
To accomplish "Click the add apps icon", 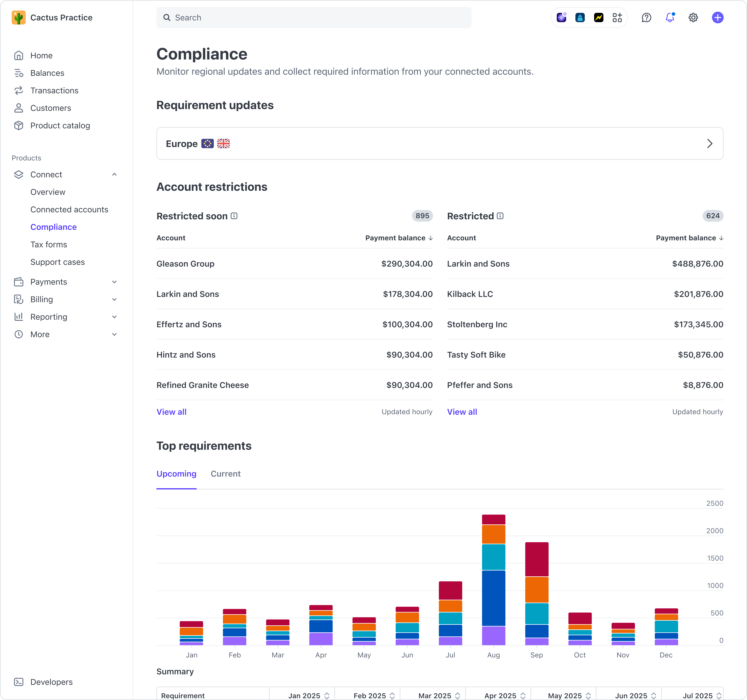I will [x=617, y=17].
